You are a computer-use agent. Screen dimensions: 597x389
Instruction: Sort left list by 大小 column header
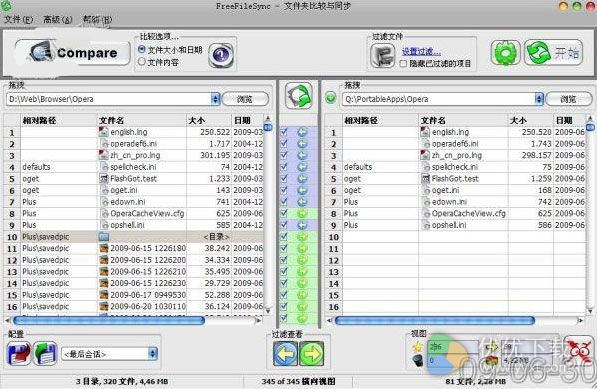pos(209,120)
